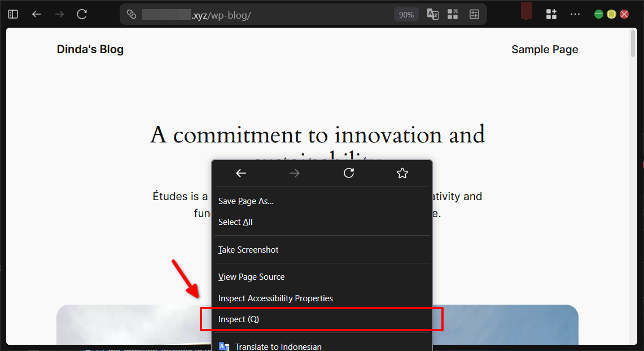Toggle the sidebar panel button at top-left
Image resolution: width=644 pixels, height=351 pixels.
[12, 14]
